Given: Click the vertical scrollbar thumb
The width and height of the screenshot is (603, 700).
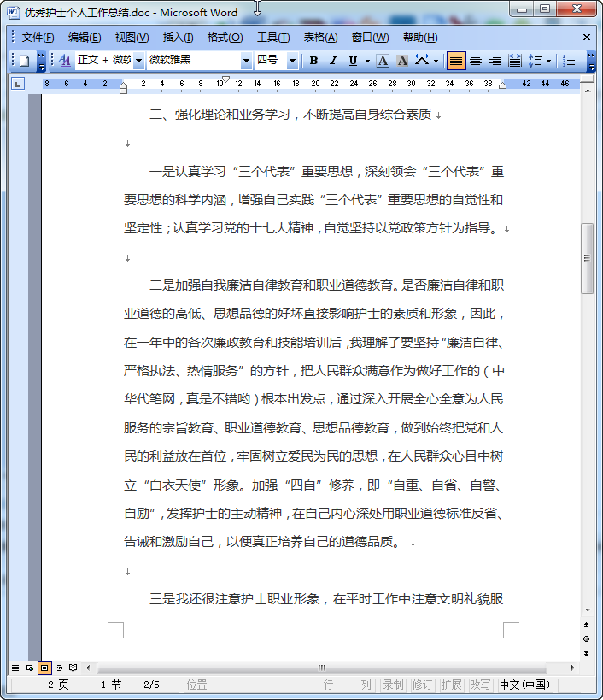Looking at the screenshot, I should click(588, 258).
